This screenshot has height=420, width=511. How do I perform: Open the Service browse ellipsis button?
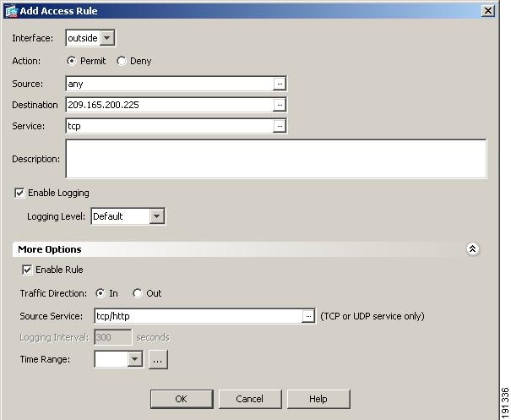tap(280, 126)
